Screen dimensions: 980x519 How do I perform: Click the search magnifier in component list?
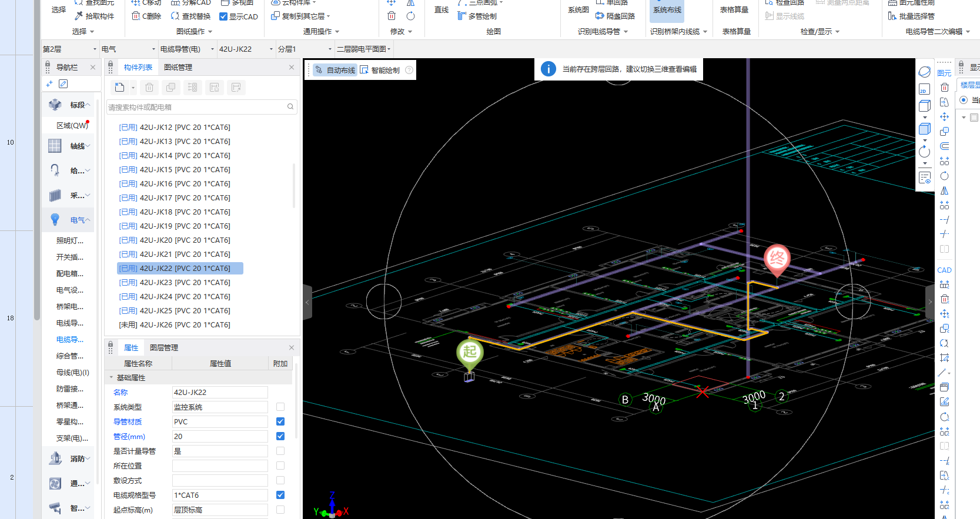pos(290,107)
